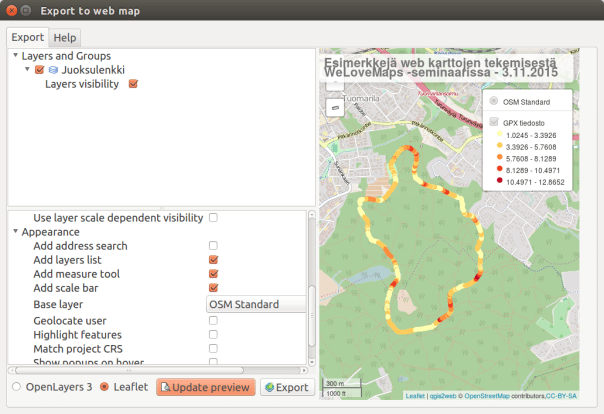
Task: Open the Leaflet attribution link
Action: coord(415,396)
